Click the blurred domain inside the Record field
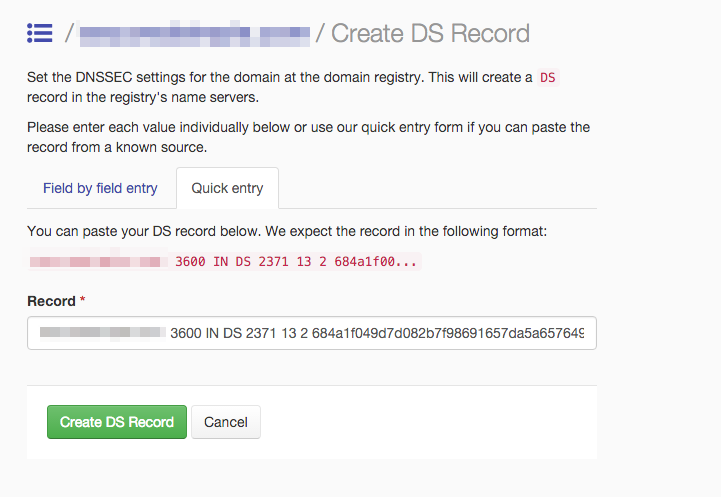Viewport: 721px width, 497px height. 103,332
